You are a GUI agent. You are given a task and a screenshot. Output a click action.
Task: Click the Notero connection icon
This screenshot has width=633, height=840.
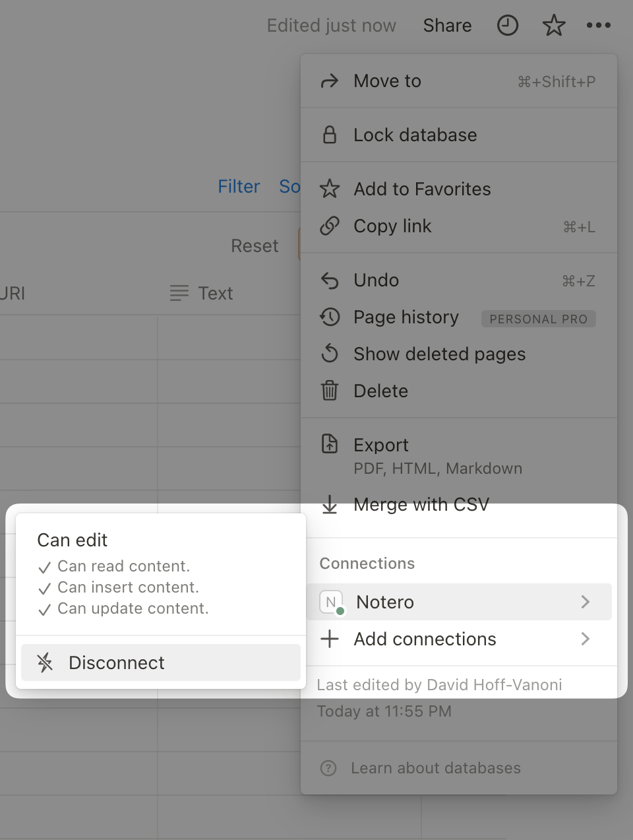[331, 602]
